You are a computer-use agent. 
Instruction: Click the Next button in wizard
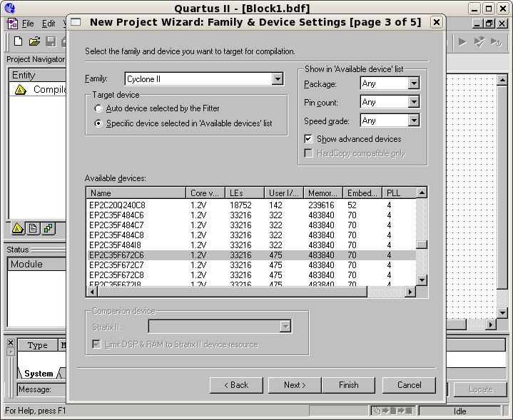point(295,385)
